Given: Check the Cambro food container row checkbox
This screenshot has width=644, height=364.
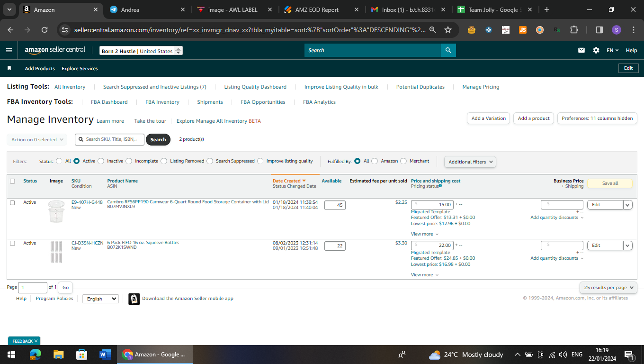Looking at the screenshot, I should (12, 202).
